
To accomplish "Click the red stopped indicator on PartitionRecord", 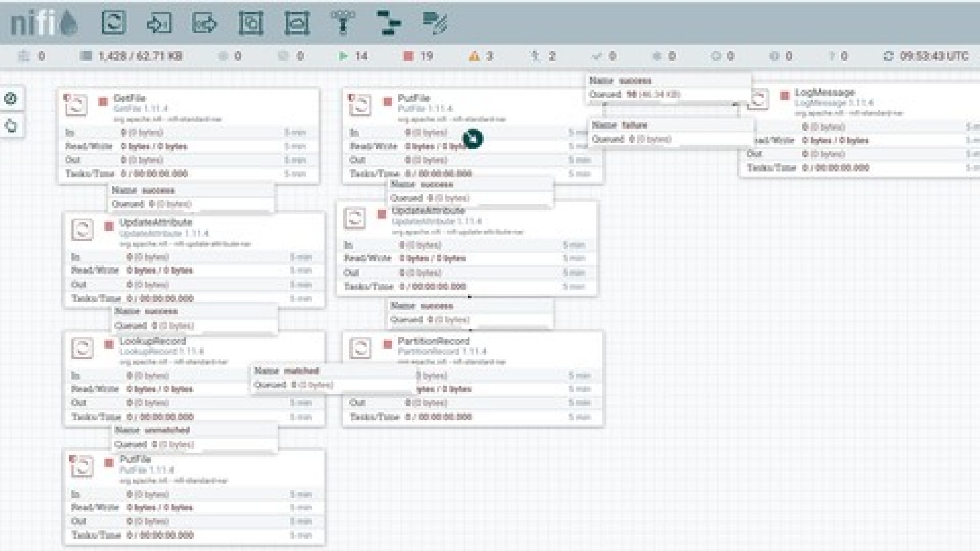I will tap(388, 344).
